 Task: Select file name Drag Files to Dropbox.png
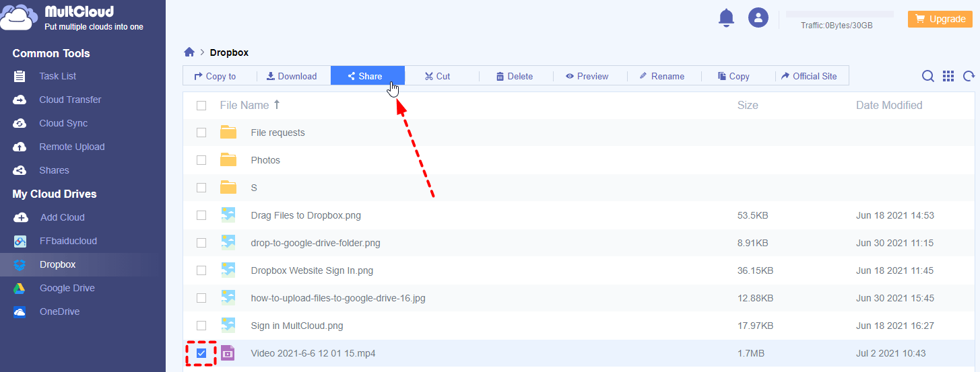point(306,215)
